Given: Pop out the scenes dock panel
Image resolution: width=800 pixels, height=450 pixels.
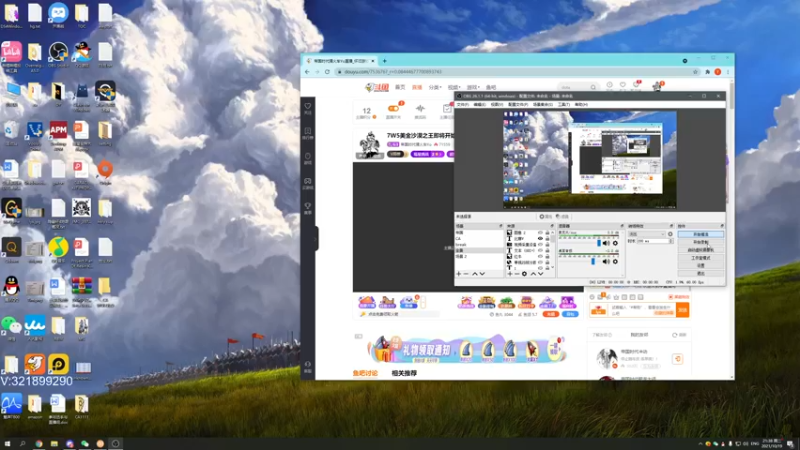Looking at the screenshot, I should pyautogui.click(x=501, y=226).
